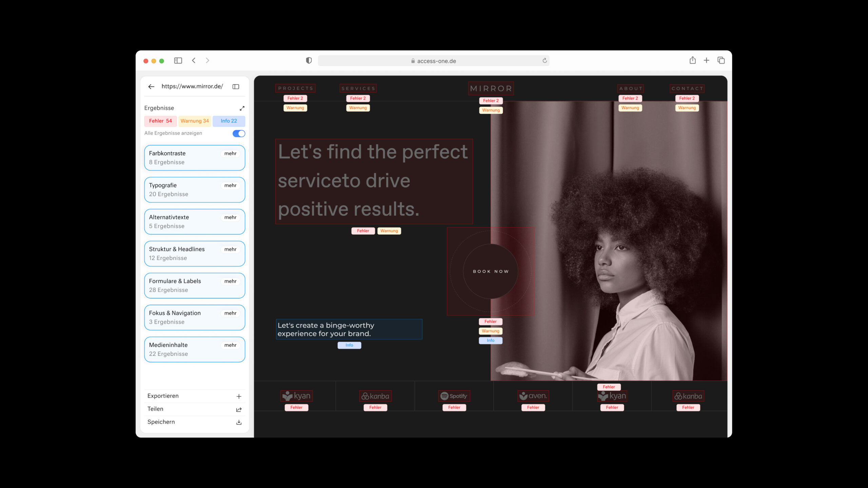Open the browser tab overview icon

(x=721, y=61)
